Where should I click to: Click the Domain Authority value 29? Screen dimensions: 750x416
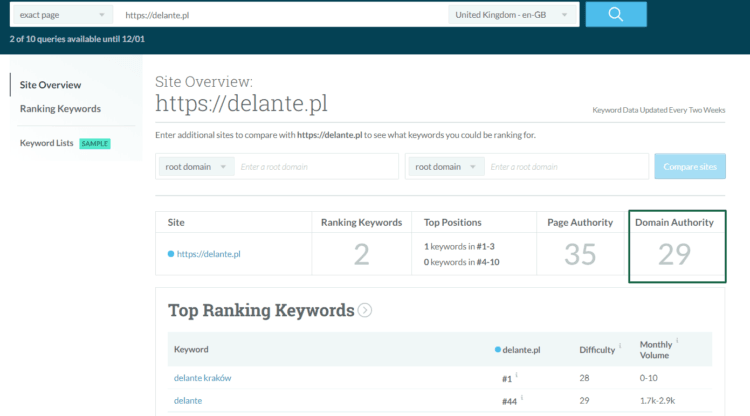point(674,254)
